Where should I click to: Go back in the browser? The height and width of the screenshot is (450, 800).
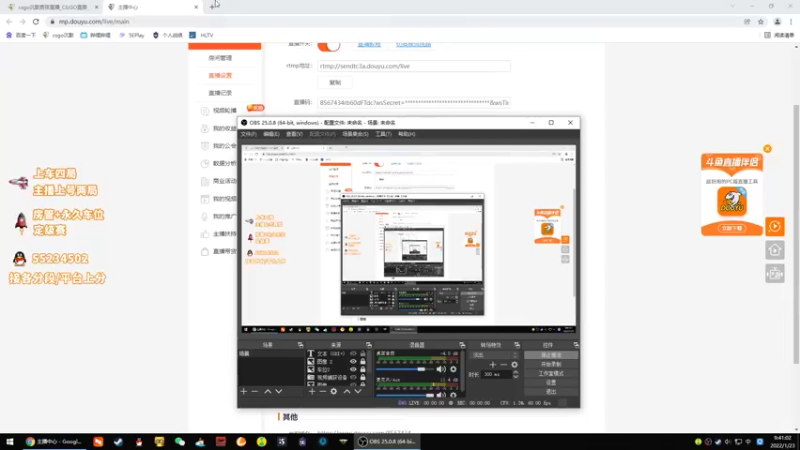tap(9, 21)
